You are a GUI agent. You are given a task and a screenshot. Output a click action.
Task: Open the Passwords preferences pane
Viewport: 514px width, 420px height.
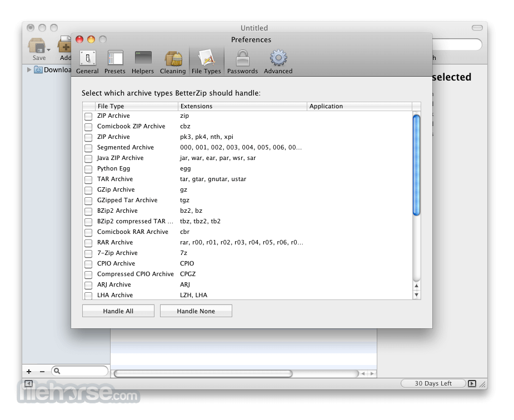coord(243,62)
